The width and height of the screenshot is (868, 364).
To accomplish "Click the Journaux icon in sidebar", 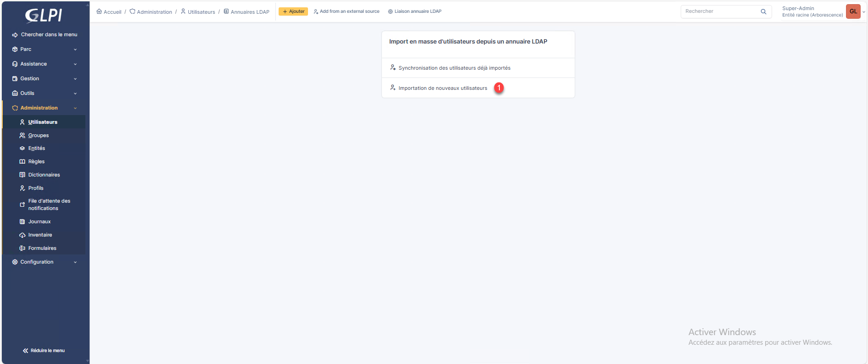I will coord(22,222).
